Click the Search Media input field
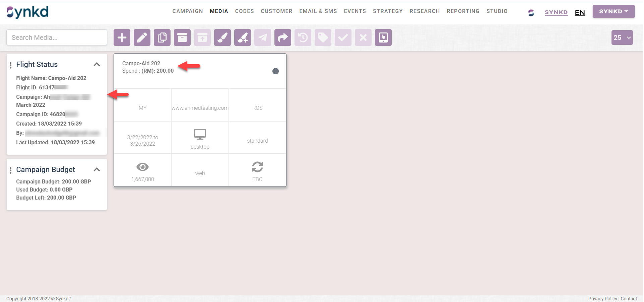 pos(57,37)
